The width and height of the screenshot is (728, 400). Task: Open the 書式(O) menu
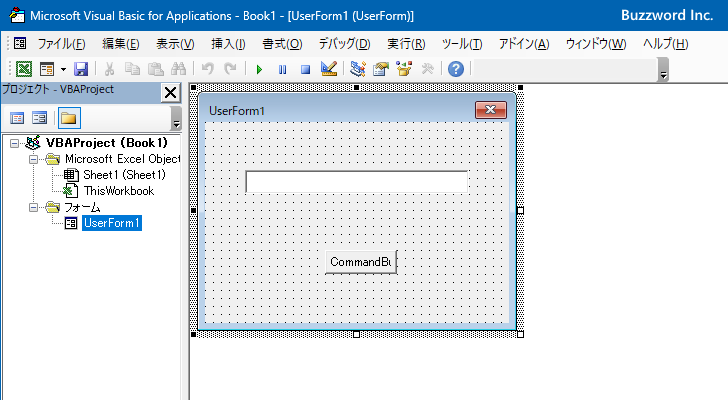coord(282,44)
